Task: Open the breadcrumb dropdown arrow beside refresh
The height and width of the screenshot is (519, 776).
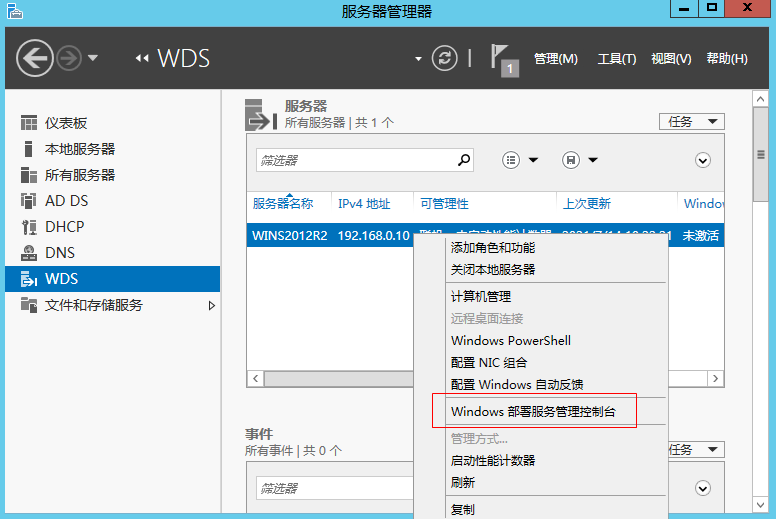Action: coord(418,59)
